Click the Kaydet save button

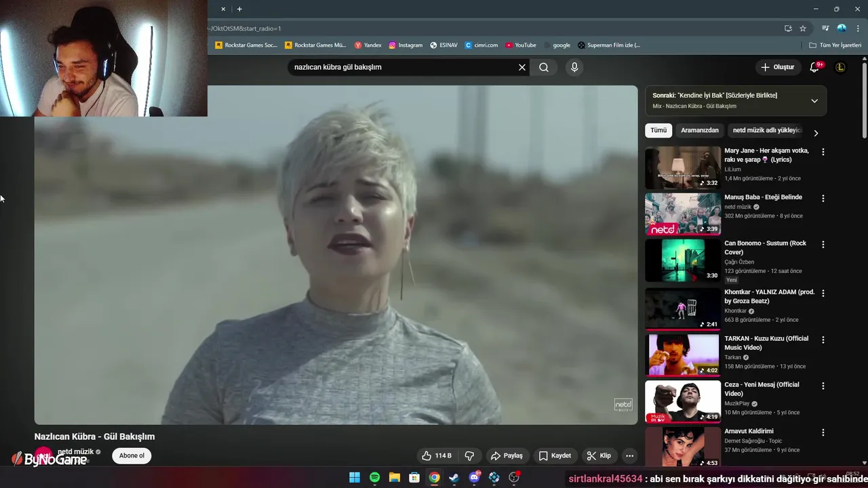[x=555, y=455]
